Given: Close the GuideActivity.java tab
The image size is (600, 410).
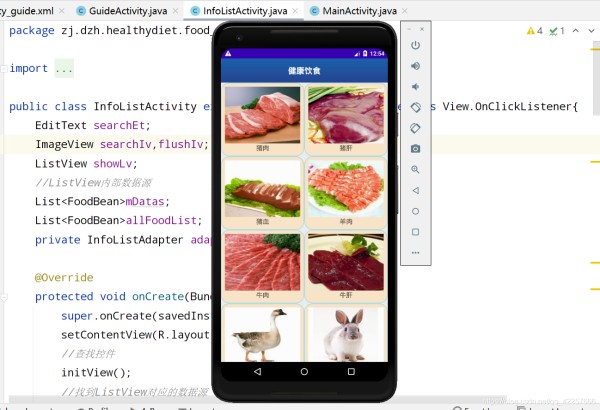Looking at the screenshot, I should click(x=175, y=11).
